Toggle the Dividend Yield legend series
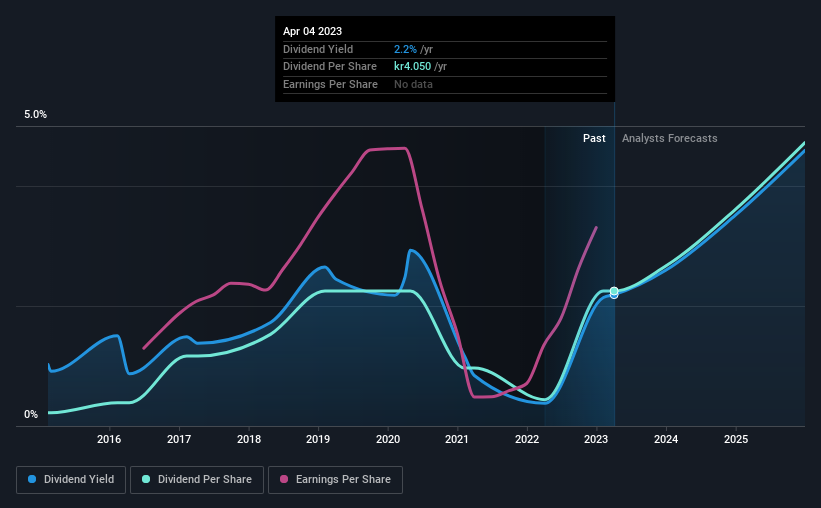Screen dimensions: 821x508 [x=71, y=480]
